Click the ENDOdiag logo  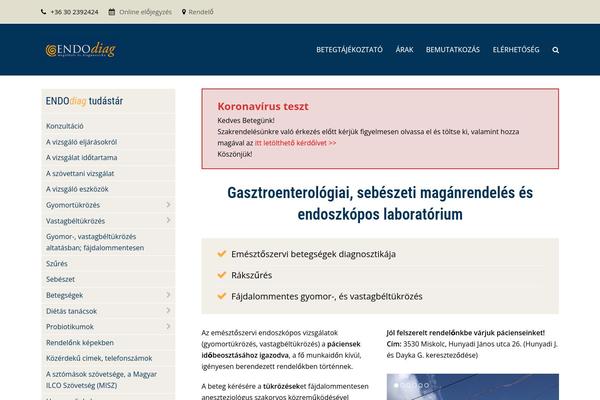click(80, 50)
